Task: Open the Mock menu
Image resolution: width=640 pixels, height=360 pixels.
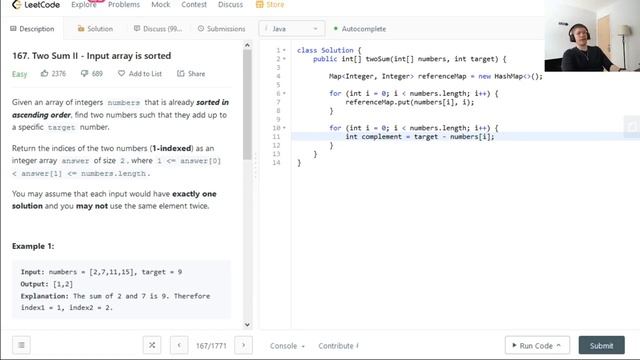Action: (x=160, y=4)
